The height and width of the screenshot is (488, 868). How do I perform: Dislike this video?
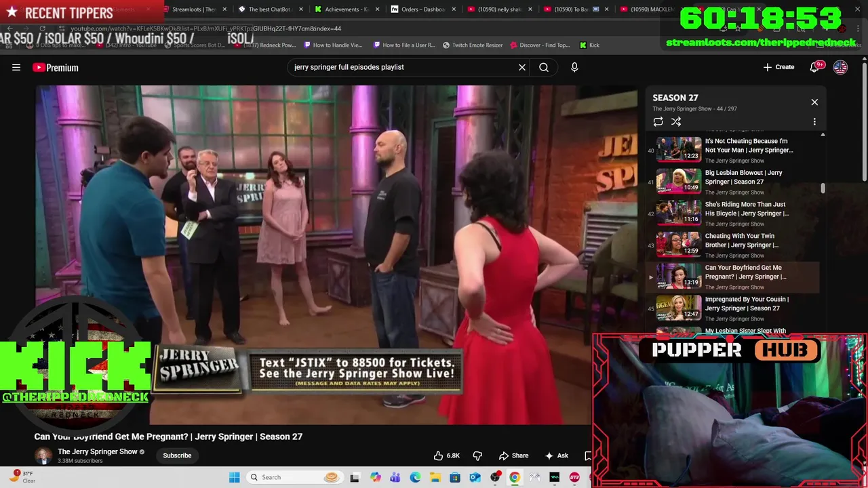tap(477, 455)
